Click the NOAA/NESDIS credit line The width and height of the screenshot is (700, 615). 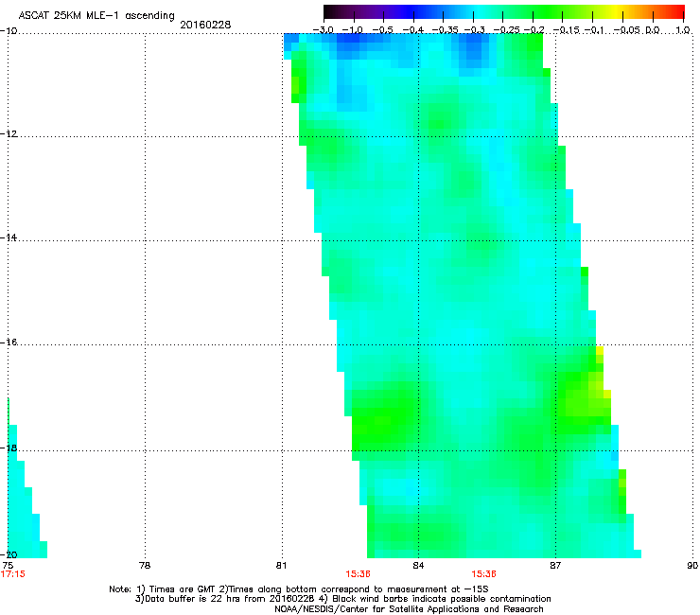[x=409, y=609]
